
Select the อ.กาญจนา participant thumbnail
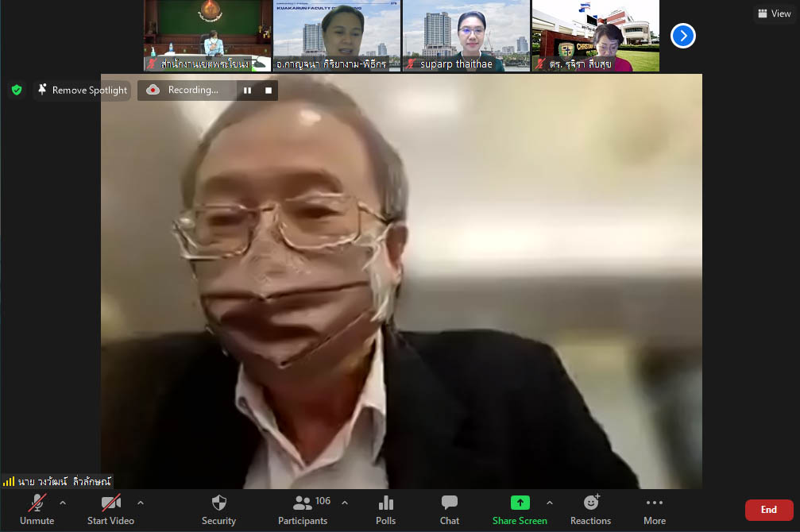tap(337, 36)
